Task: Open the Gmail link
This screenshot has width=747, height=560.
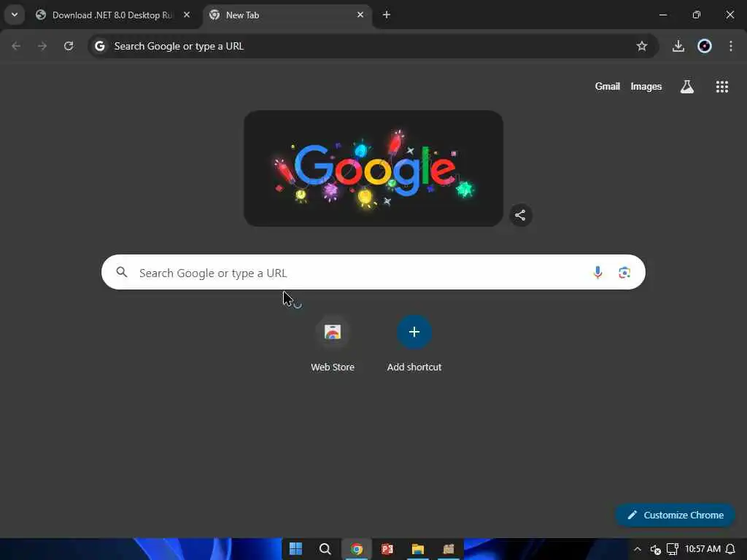Action: pyautogui.click(x=607, y=86)
